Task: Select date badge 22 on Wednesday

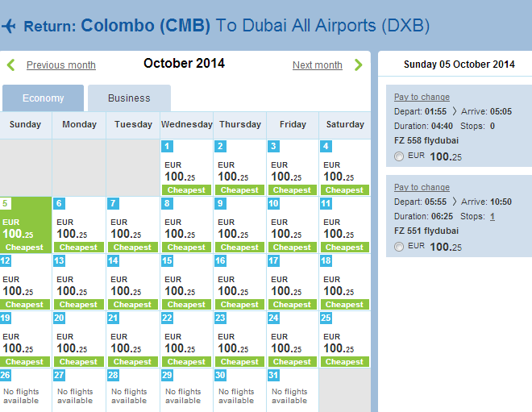Action: click(167, 318)
